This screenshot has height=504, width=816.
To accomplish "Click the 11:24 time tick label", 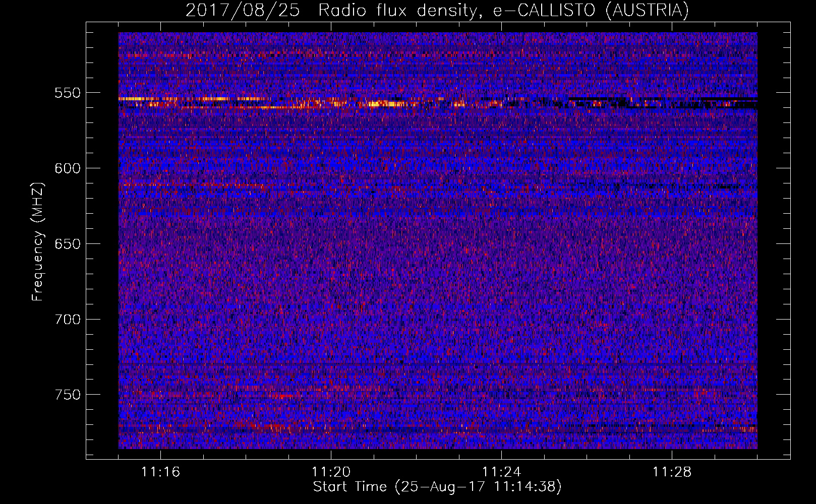I will (x=501, y=472).
